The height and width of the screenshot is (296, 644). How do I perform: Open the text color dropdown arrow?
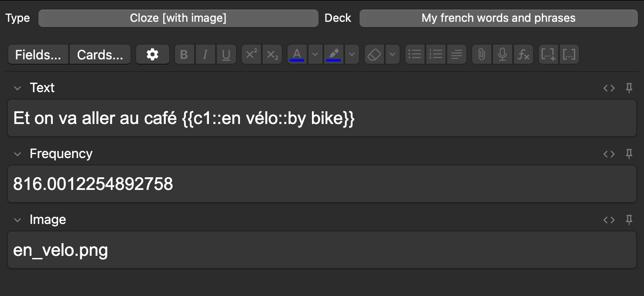(x=315, y=55)
